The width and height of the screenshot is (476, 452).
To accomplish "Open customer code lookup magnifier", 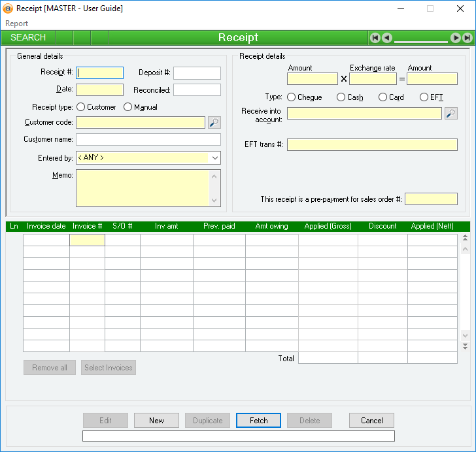I will click(x=214, y=122).
